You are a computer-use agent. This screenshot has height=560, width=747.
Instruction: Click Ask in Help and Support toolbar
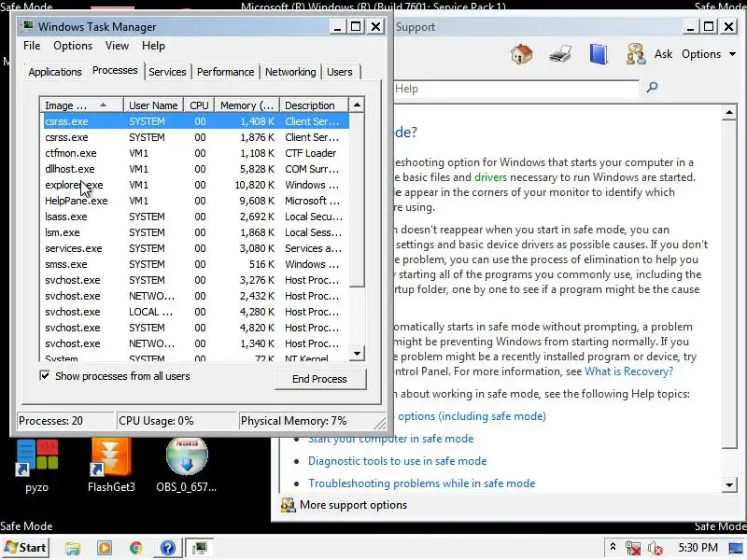click(x=663, y=54)
